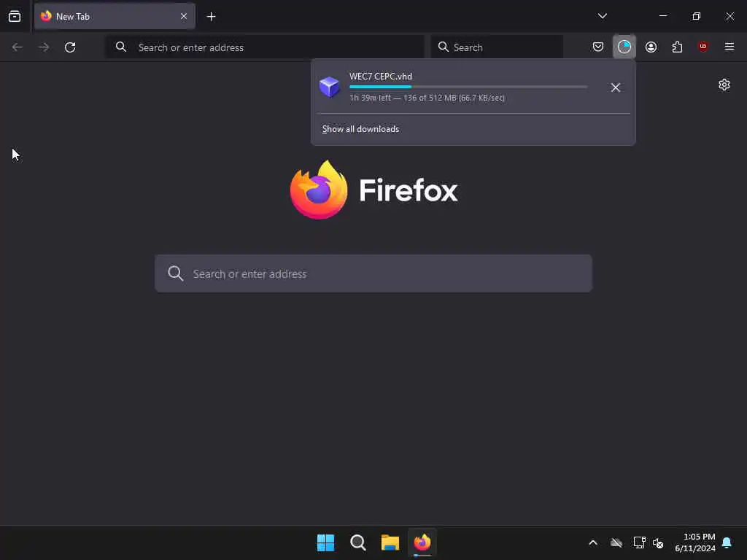The height and width of the screenshot is (560, 747).
Task: Reload the current page
Action: [x=70, y=47]
